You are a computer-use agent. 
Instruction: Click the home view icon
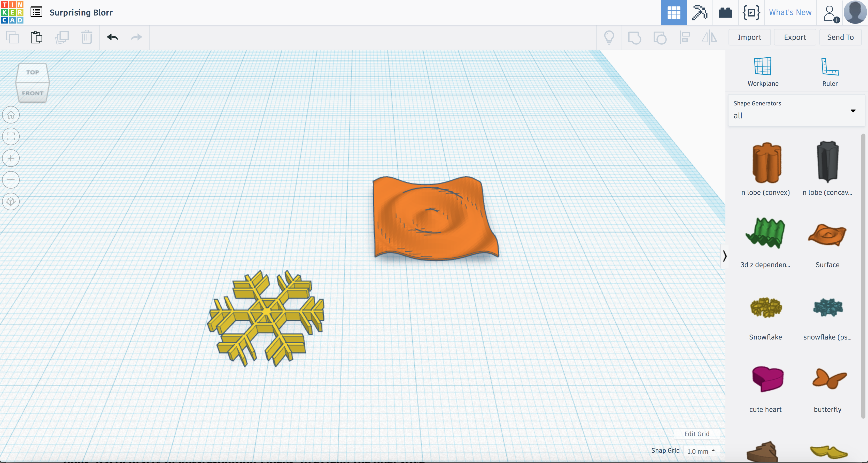tap(11, 115)
